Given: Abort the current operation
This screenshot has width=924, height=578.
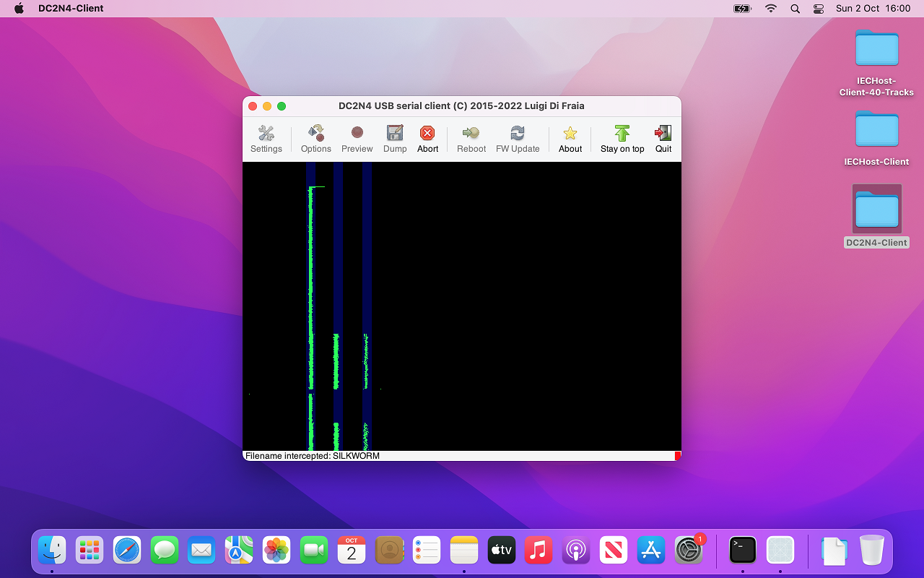Looking at the screenshot, I should [427, 139].
